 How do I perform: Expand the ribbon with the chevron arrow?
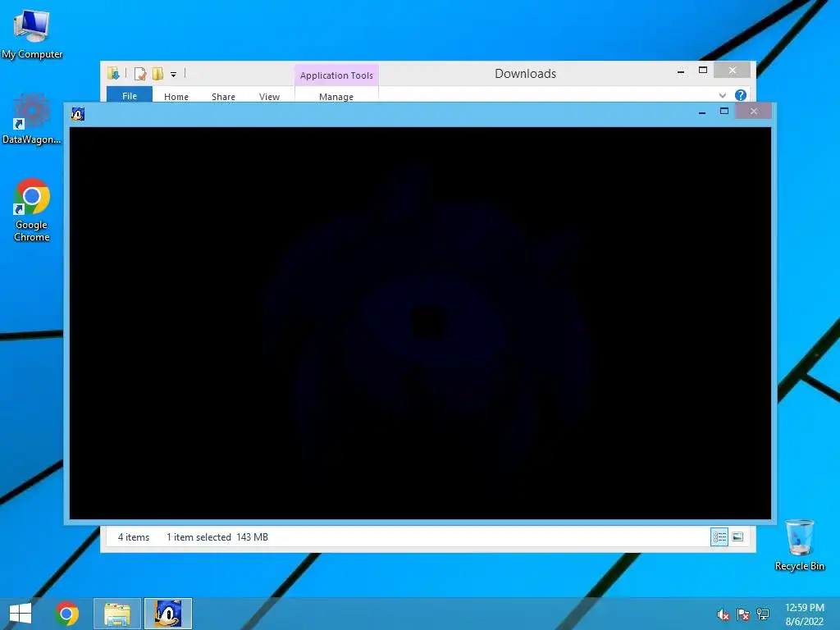tap(722, 95)
